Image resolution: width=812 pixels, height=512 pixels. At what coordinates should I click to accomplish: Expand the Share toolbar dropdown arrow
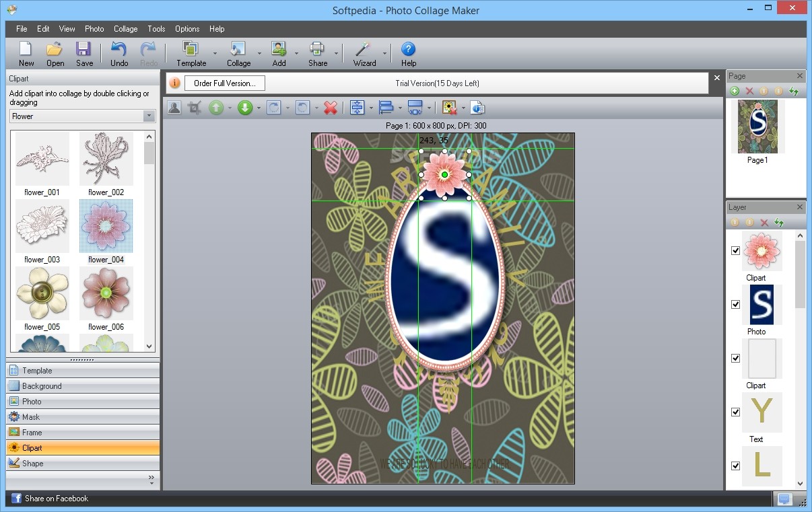pyautogui.click(x=336, y=54)
